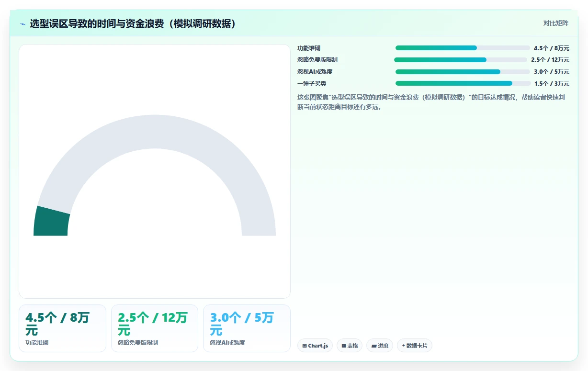588x371 pixels.
Task: Select the 2.5个 / 12万元 data card
Action: tap(155, 328)
